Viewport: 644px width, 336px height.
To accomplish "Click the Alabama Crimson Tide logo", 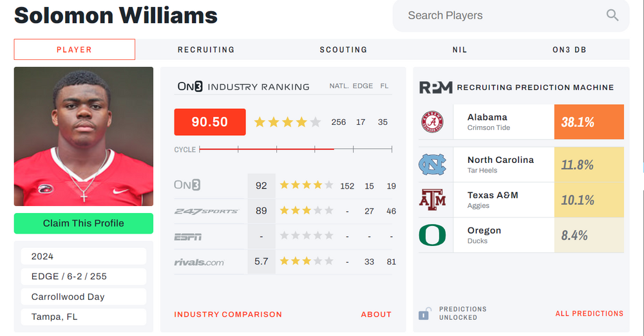I will (432, 122).
